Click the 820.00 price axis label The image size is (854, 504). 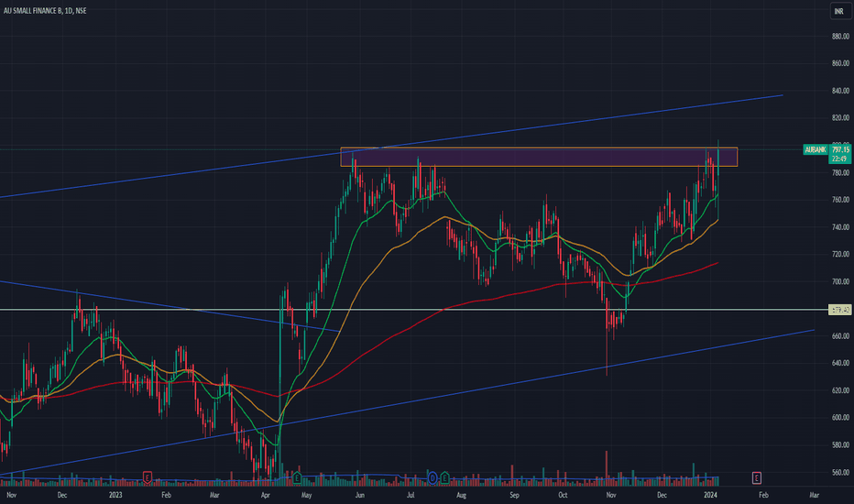pyautogui.click(x=840, y=117)
